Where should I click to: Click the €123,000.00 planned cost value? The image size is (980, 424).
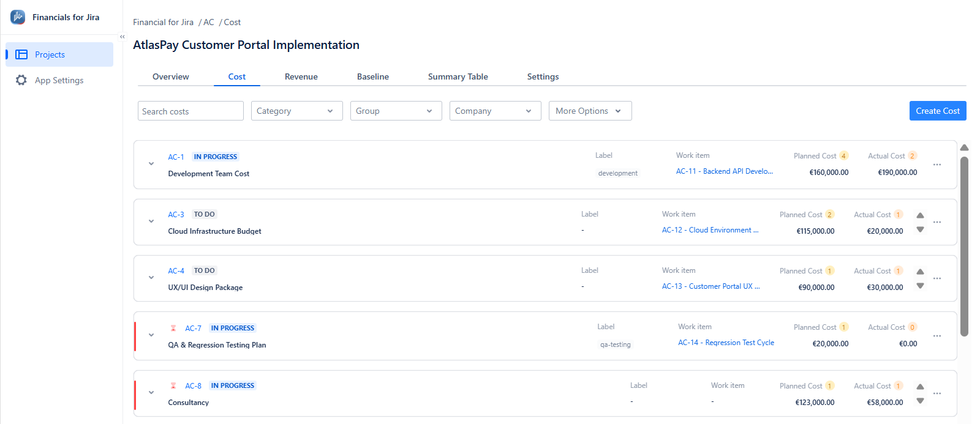pos(815,403)
